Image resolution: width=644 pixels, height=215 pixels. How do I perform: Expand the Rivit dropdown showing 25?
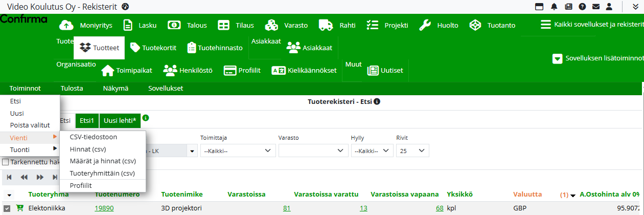point(412,150)
